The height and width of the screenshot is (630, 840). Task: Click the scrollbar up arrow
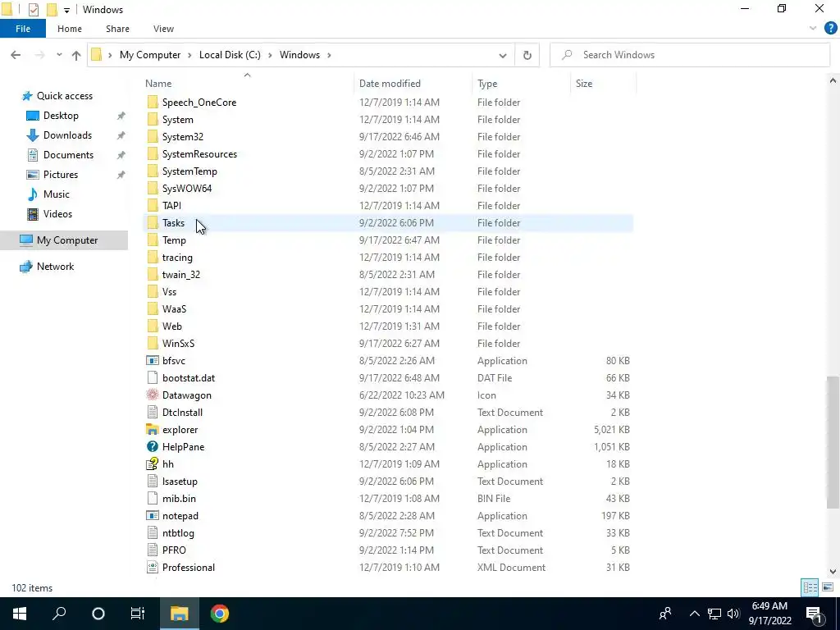833,81
